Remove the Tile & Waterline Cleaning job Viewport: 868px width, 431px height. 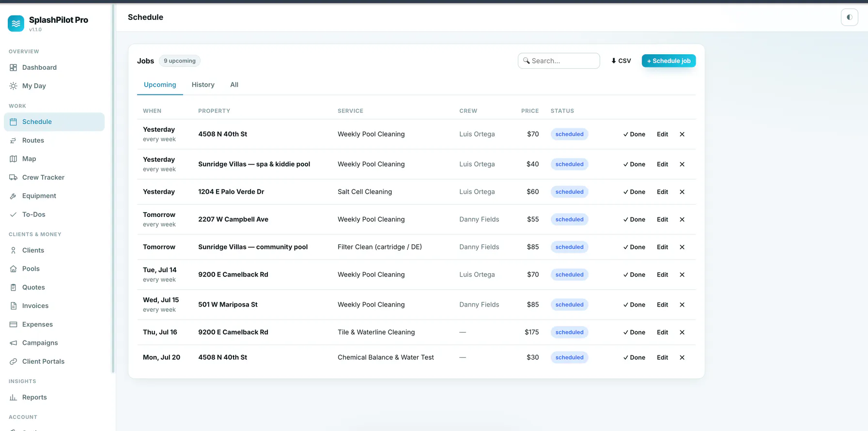click(682, 332)
